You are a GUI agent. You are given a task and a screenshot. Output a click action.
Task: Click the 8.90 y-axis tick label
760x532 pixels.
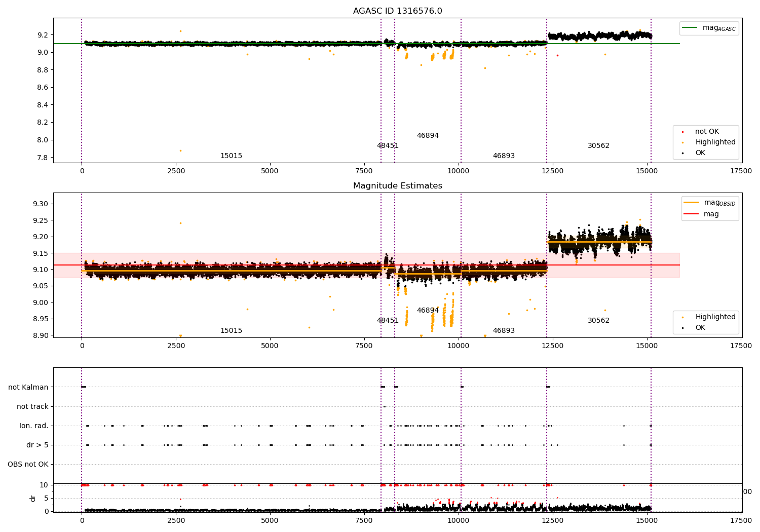41,335
